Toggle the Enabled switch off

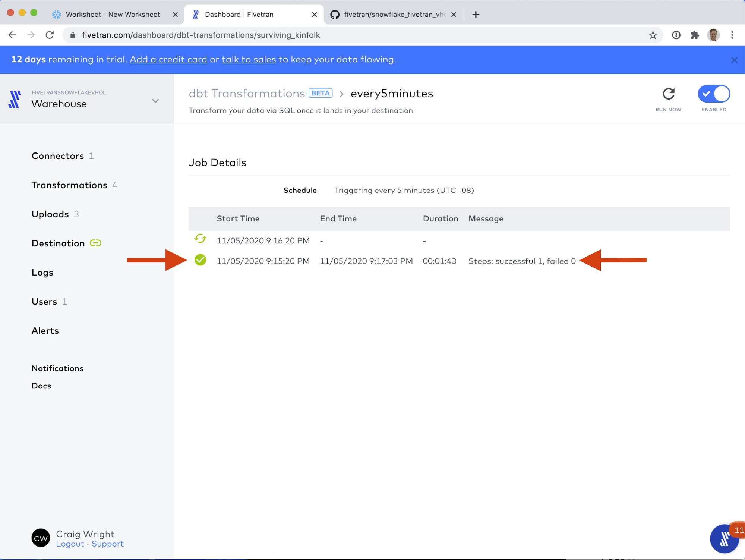(714, 94)
